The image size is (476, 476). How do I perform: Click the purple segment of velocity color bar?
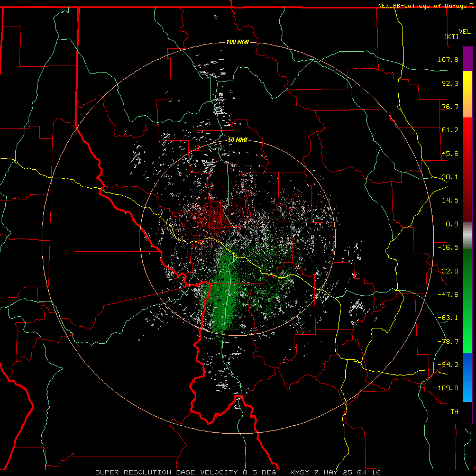click(467, 59)
